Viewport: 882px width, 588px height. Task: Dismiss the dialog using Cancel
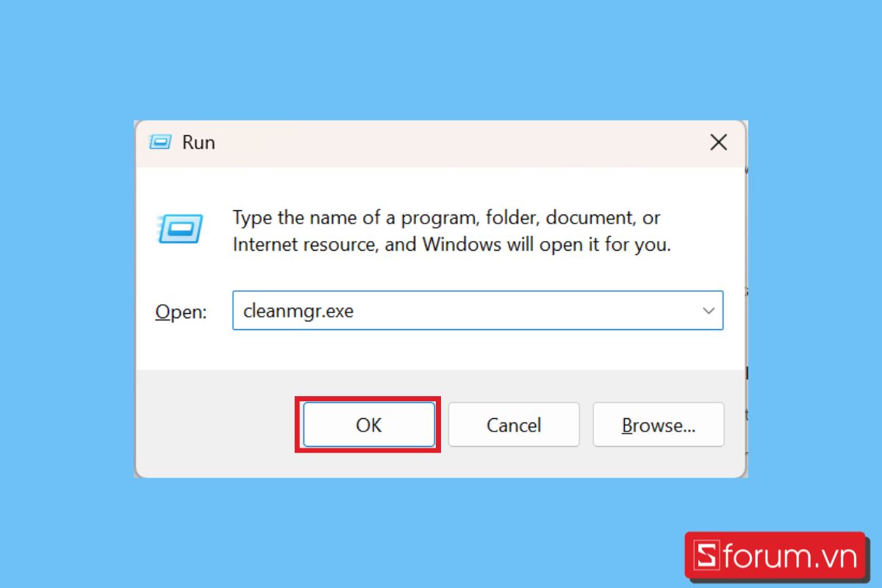(x=514, y=425)
